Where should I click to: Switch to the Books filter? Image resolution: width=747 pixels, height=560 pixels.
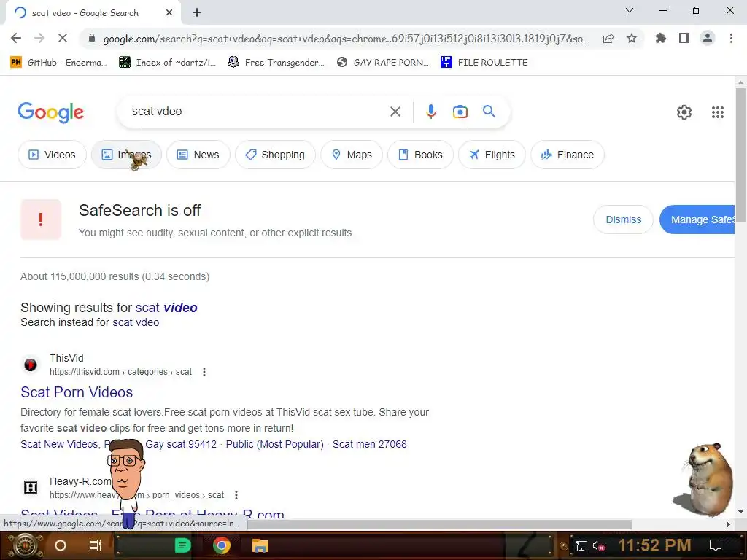[420, 155]
